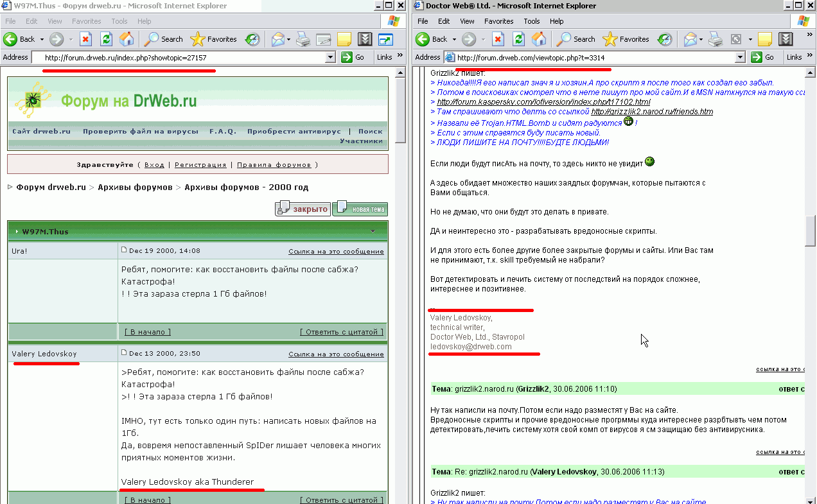Viewport: 817px width, 504px height.
Task: Open History icon in left browser toolbar
Action: pos(252,39)
